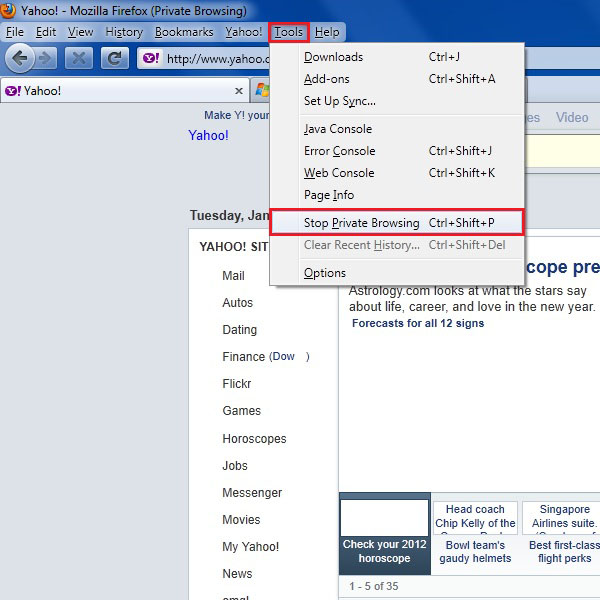Select Set Up Sync... menu entry
This screenshot has width=600, height=600.
pos(397,101)
